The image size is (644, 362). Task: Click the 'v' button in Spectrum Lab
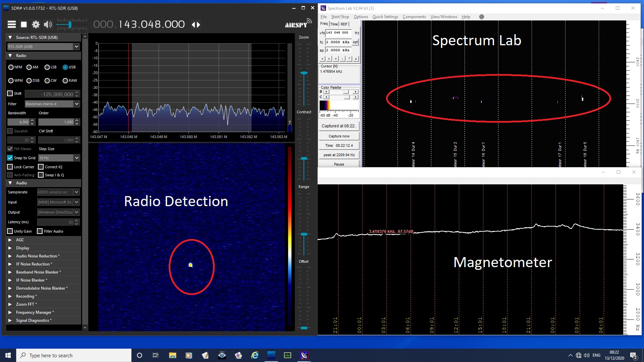tap(356, 59)
